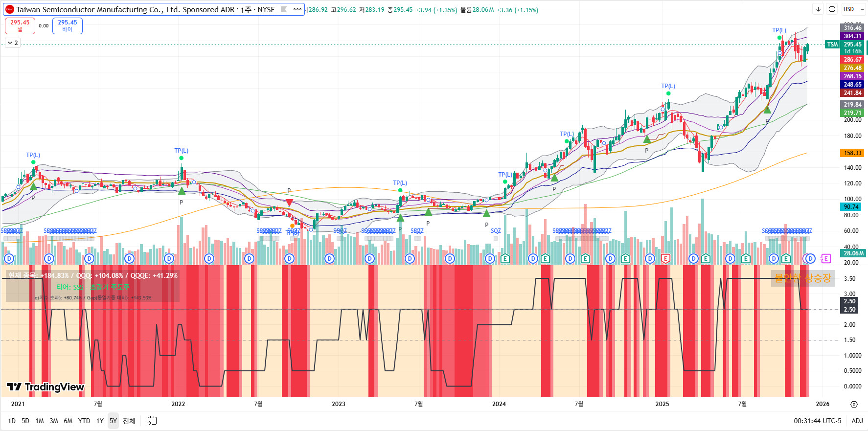Click the volume change +3.36 (+1.15%)
The image size is (868, 431).
518,10
